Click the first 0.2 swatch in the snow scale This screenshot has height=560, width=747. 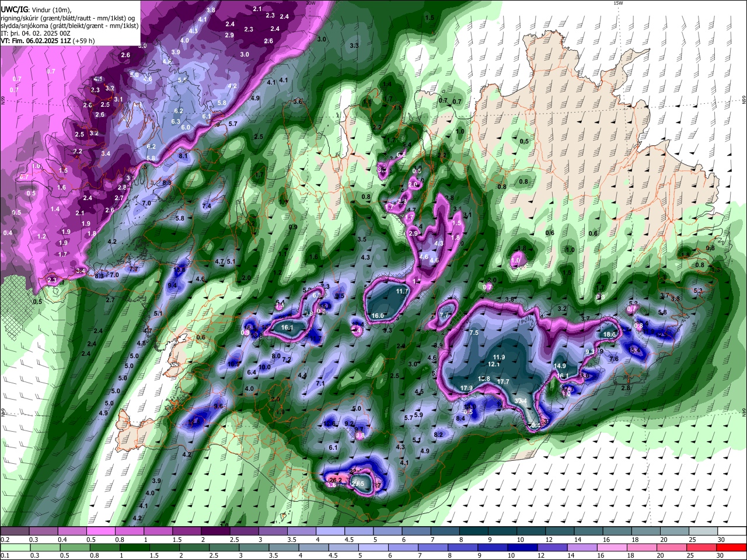click(15, 531)
